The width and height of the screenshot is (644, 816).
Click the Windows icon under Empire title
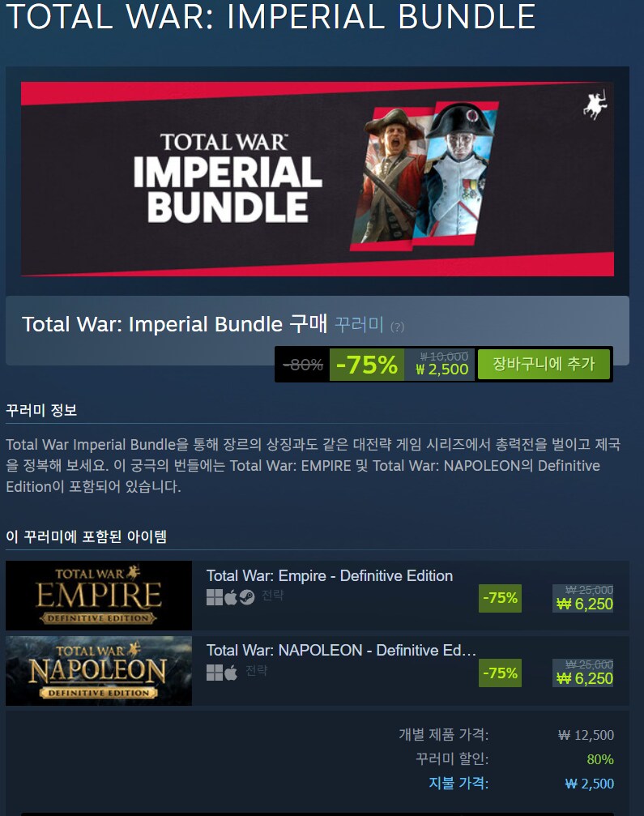(x=215, y=597)
